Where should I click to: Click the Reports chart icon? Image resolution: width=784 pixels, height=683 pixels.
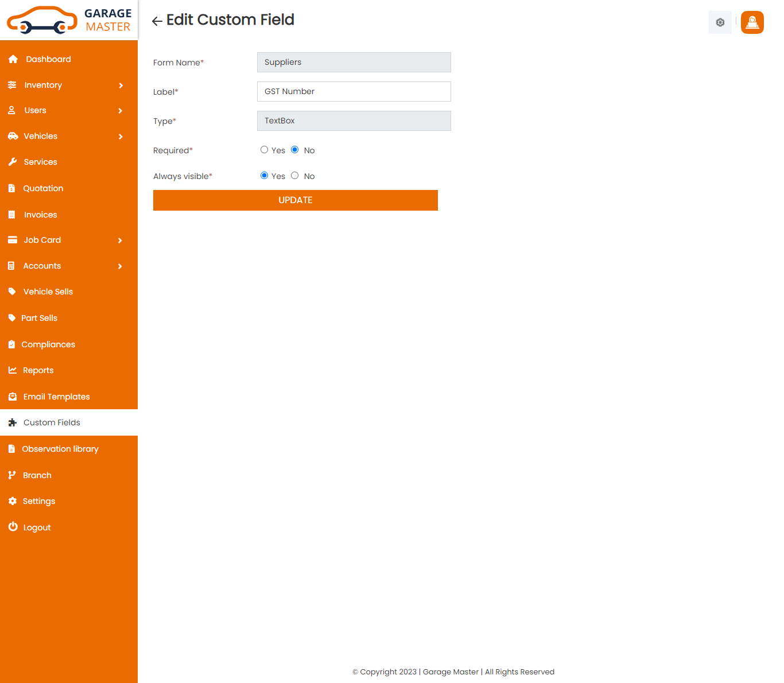click(x=13, y=370)
